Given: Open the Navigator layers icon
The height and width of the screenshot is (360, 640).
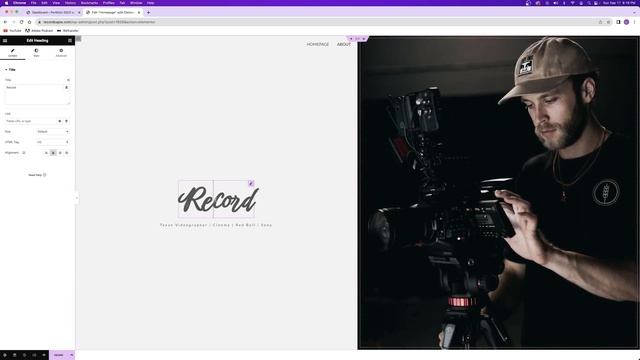Looking at the screenshot, I should (x=15, y=355).
